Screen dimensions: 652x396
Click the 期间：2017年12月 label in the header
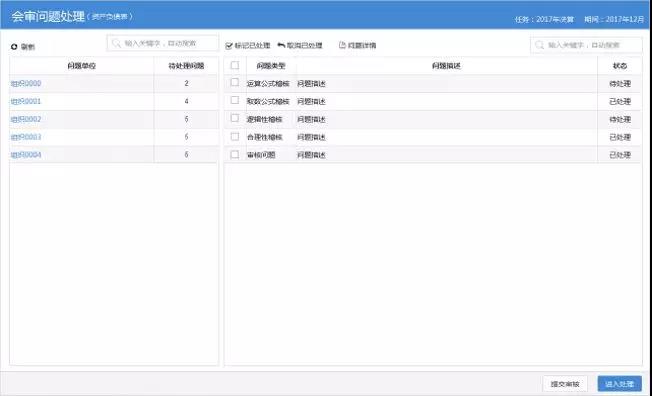click(x=614, y=20)
